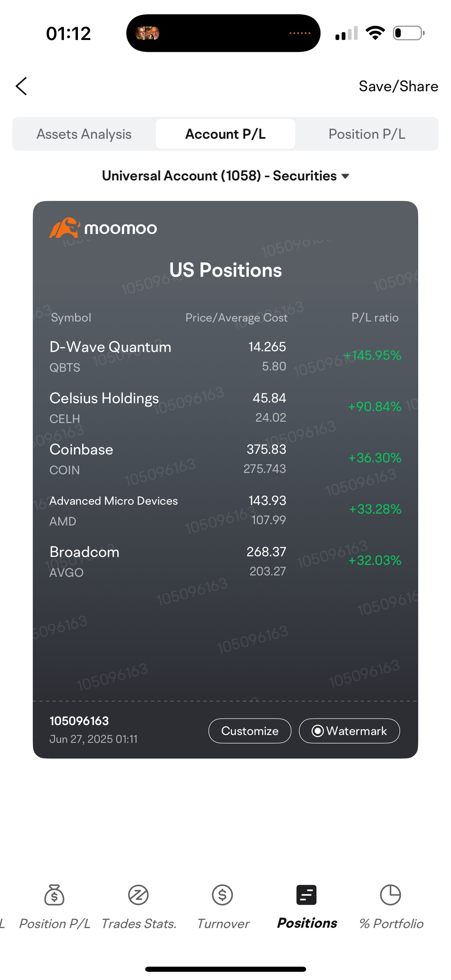Select the Turnover dollar icon
451x980 pixels.
coord(222,895)
